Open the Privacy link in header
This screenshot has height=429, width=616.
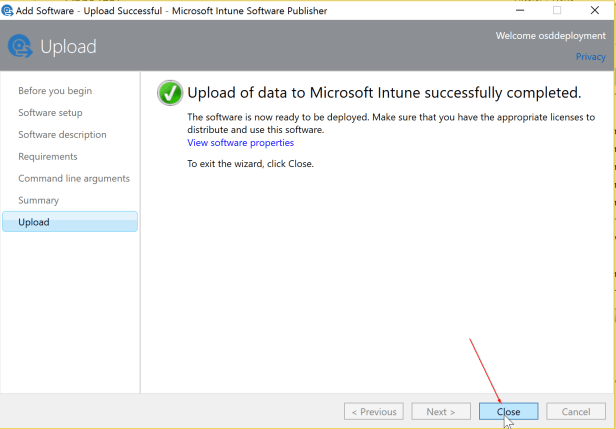tap(590, 57)
